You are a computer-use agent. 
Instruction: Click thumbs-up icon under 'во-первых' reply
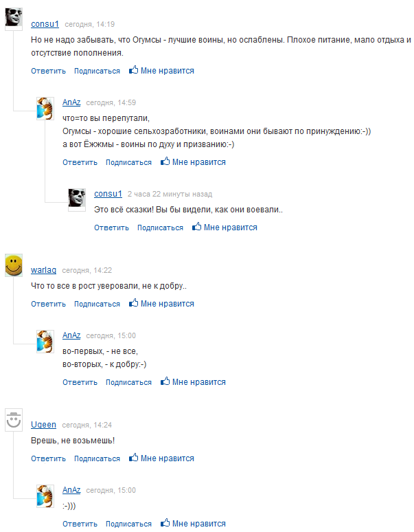pyautogui.click(x=165, y=381)
